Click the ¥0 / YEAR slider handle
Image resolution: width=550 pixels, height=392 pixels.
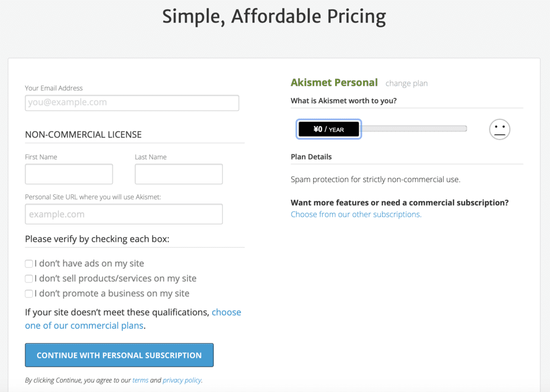pyautogui.click(x=329, y=129)
